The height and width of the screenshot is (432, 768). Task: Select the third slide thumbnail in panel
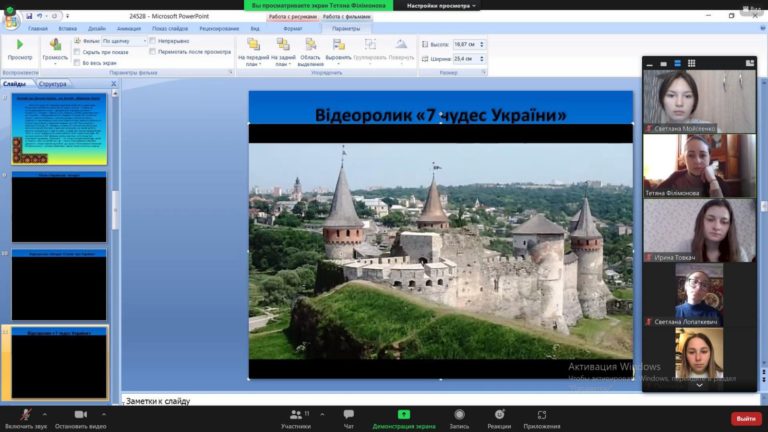59,287
